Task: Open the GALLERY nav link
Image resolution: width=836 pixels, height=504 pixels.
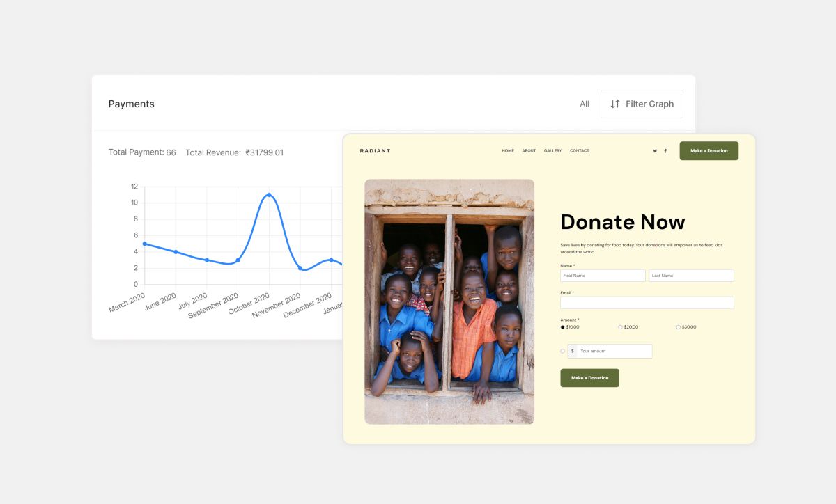Action: [552, 151]
